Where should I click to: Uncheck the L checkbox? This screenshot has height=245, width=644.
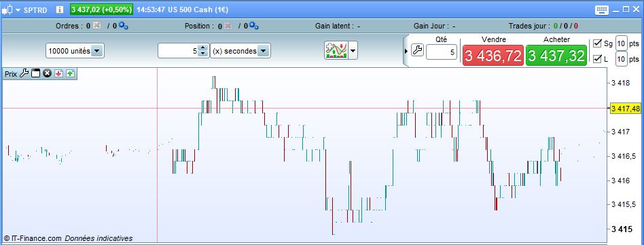(598, 59)
